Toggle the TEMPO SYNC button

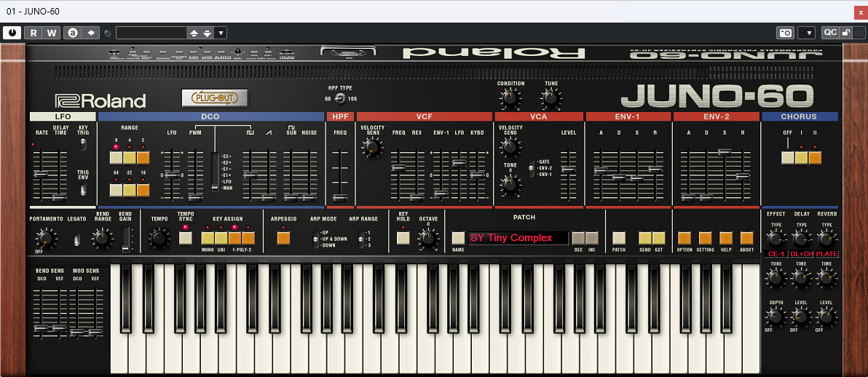186,238
